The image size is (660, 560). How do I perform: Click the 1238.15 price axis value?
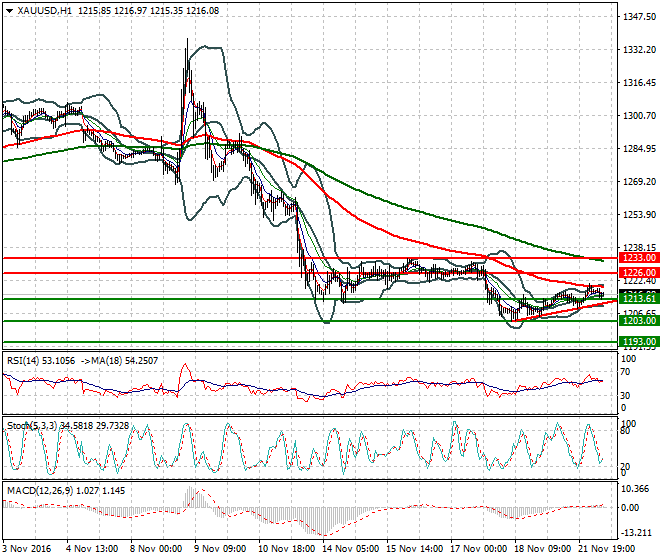639,248
